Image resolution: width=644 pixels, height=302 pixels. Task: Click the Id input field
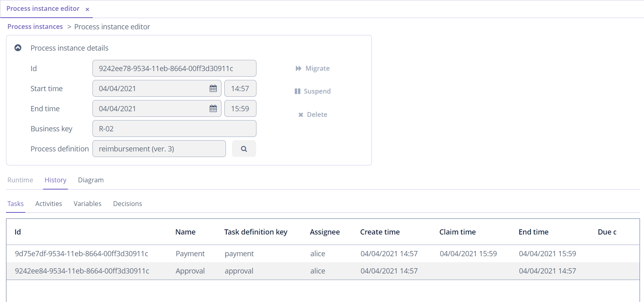[x=174, y=68]
